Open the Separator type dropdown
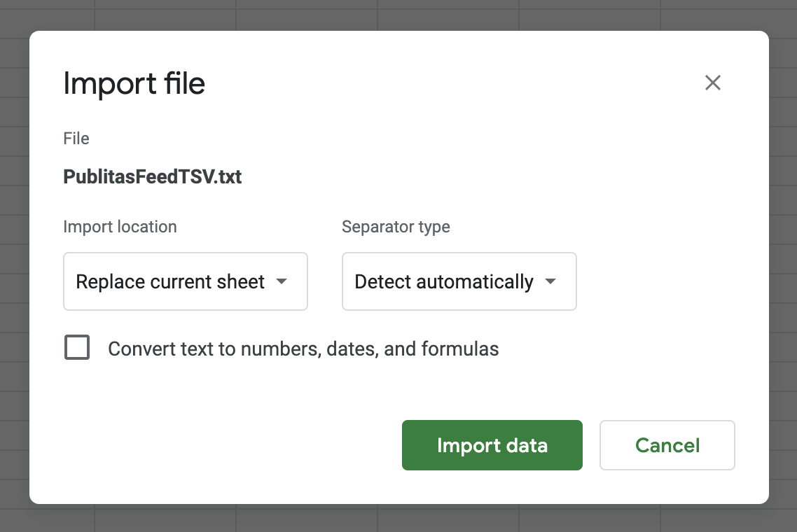The width and height of the screenshot is (797, 532). pos(459,281)
